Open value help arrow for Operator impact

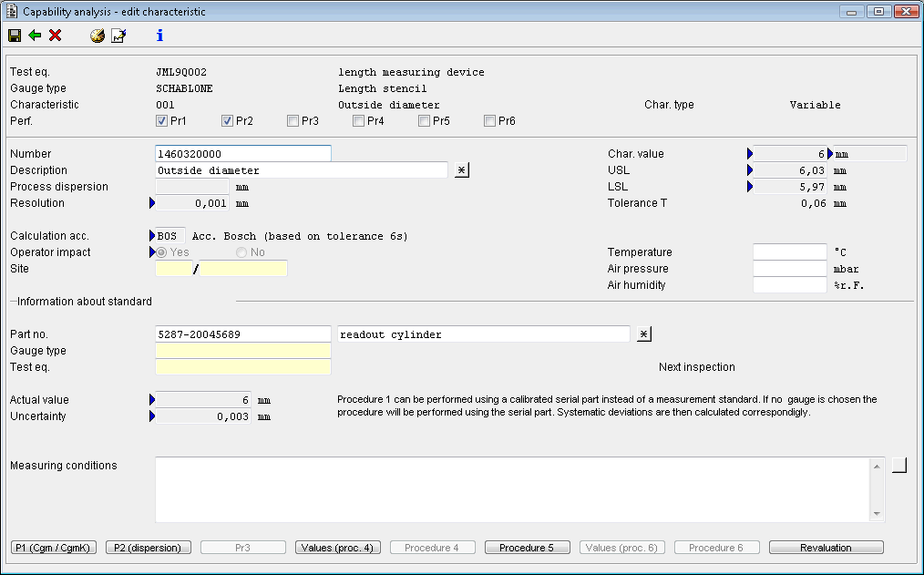tap(152, 252)
